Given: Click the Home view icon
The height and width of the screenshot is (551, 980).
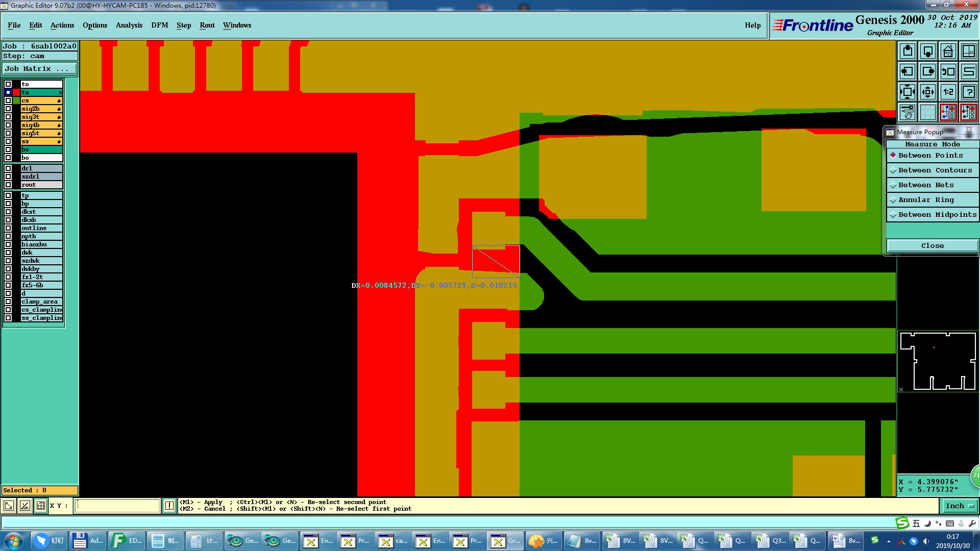Looking at the screenshot, I should (x=948, y=51).
